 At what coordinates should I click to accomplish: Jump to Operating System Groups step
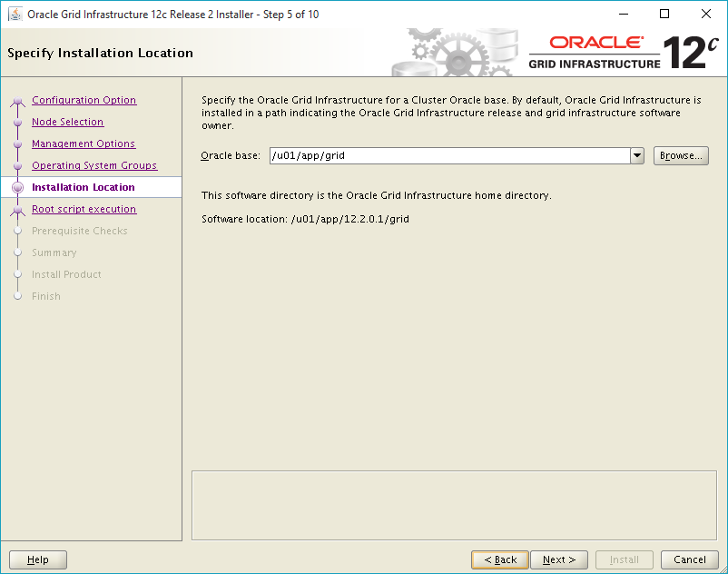94,165
